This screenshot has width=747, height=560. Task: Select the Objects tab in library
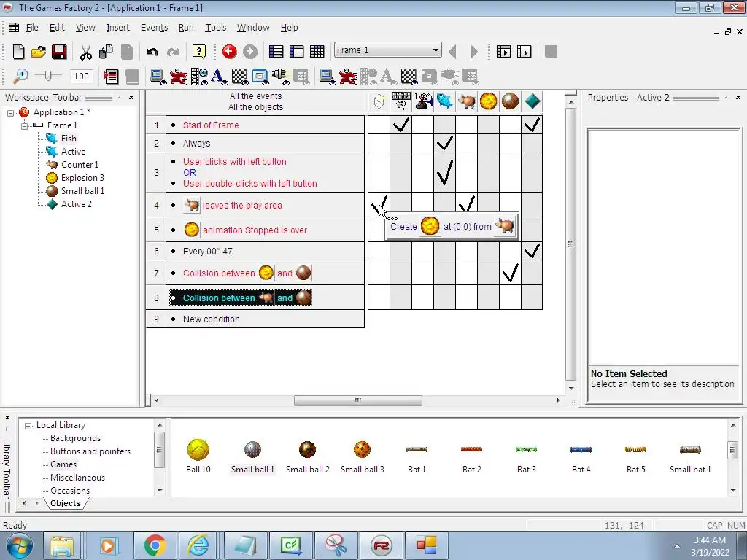65,503
